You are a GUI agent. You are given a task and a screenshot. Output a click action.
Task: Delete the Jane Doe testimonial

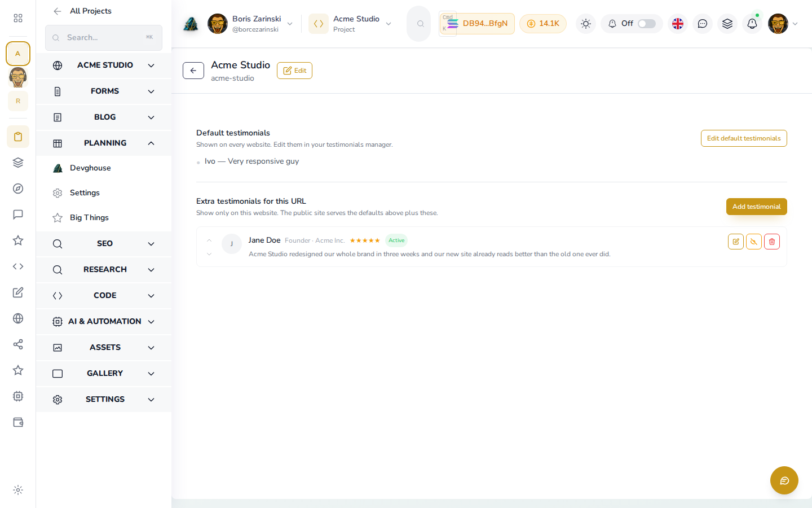click(772, 242)
